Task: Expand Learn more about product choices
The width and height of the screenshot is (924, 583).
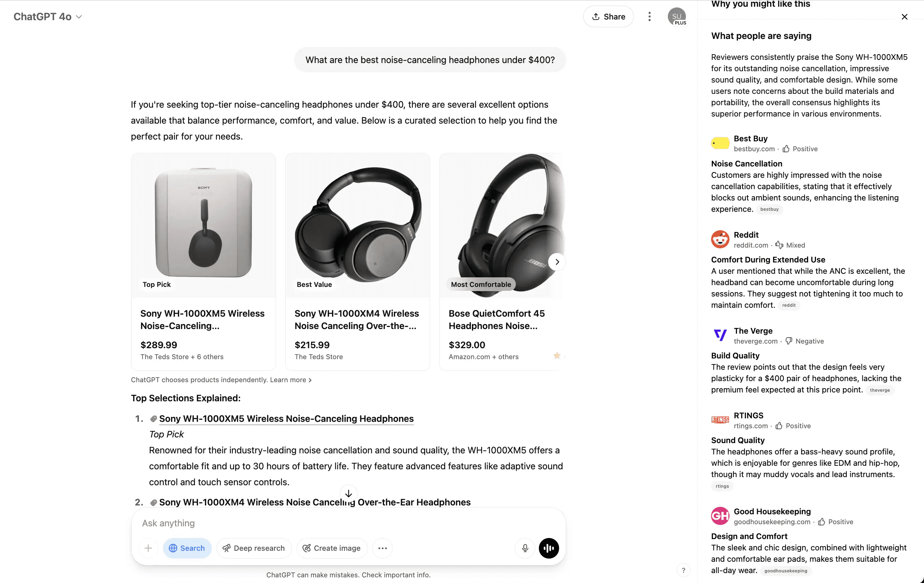Action: point(291,380)
